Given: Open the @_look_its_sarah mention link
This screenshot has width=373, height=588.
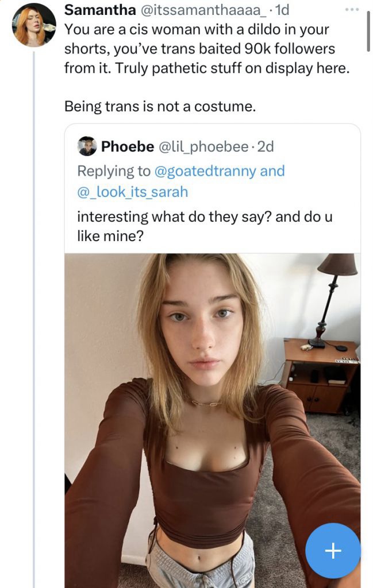Looking at the screenshot, I should click(x=132, y=192).
